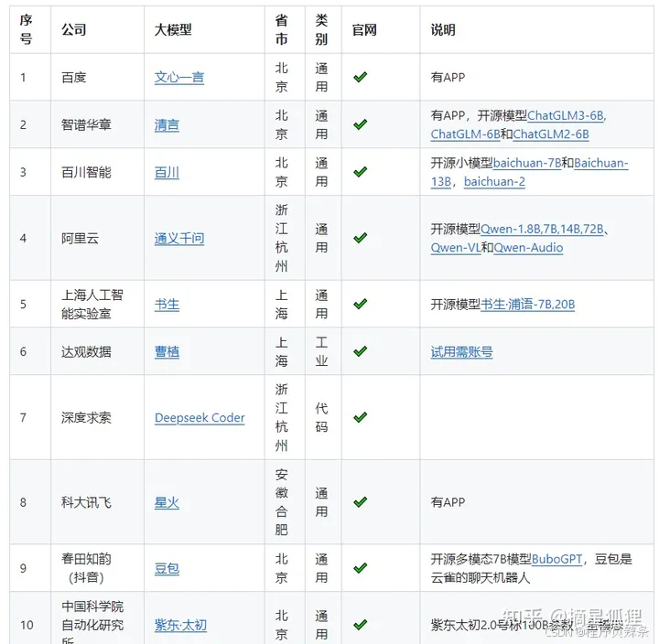The height and width of the screenshot is (644, 659).
Task: Click the 试用需账号 link
Action: (461, 352)
